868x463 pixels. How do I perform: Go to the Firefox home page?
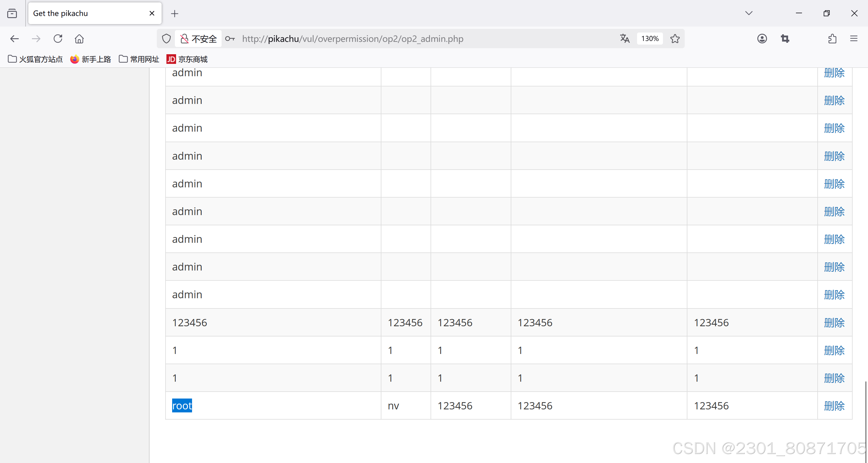[x=79, y=39]
